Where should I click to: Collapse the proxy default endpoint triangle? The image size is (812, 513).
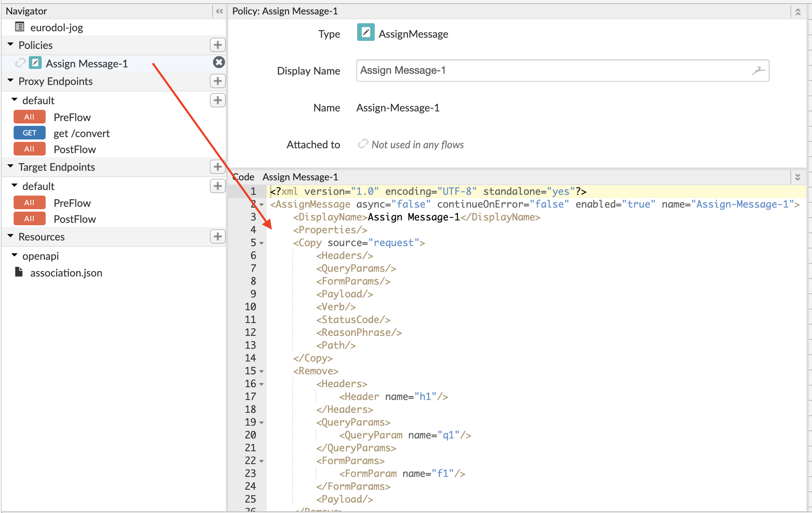pyautogui.click(x=15, y=100)
